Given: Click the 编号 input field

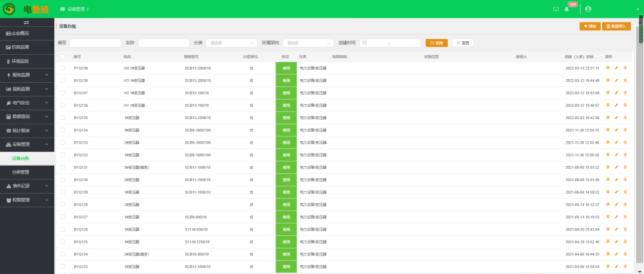Looking at the screenshot, I should [95, 43].
